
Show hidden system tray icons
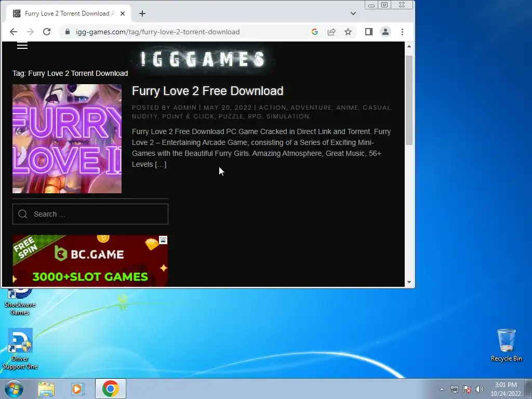(x=442, y=389)
